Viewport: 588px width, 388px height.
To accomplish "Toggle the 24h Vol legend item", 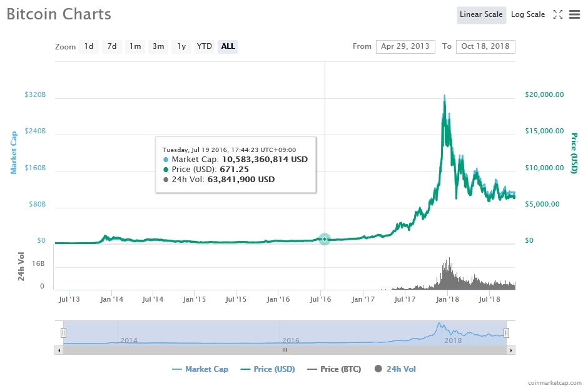I will (x=395, y=369).
